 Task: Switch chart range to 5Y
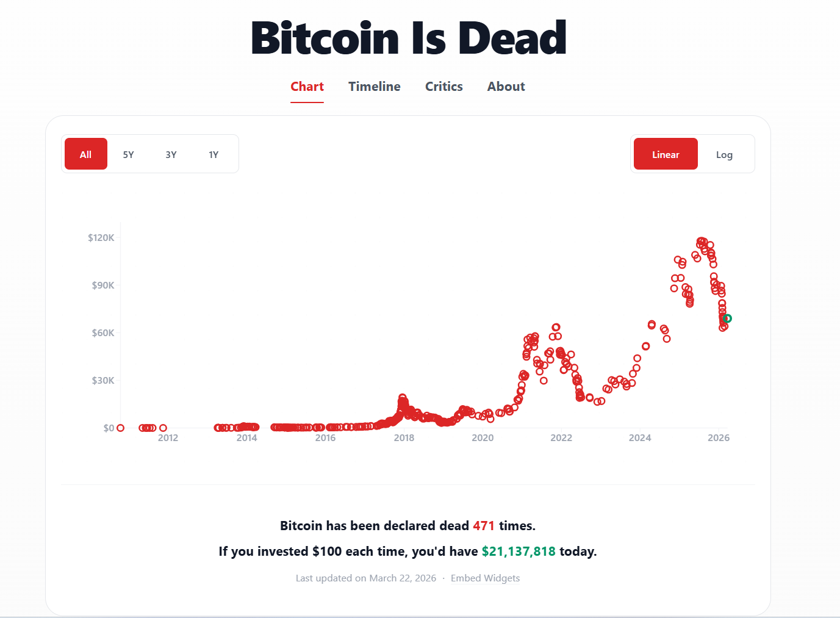pos(128,154)
